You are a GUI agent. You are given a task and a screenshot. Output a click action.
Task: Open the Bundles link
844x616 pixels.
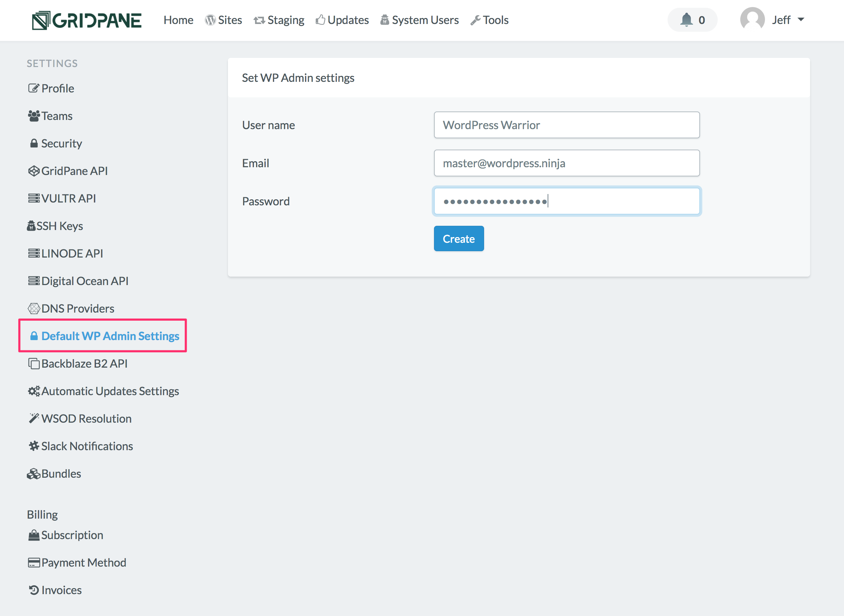(x=61, y=473)
